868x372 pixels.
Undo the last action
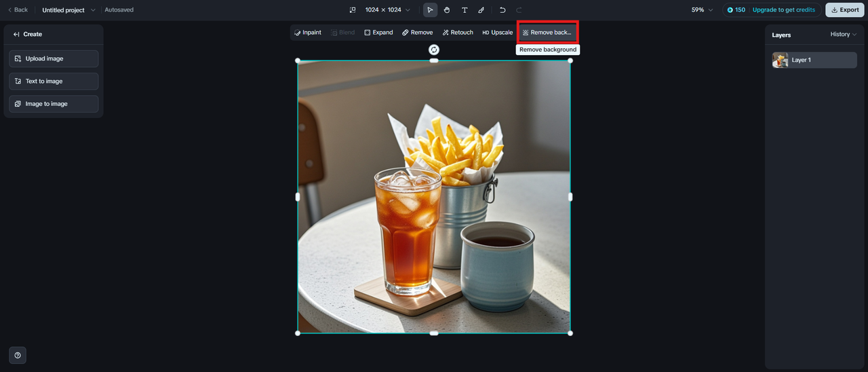(502, 10)
